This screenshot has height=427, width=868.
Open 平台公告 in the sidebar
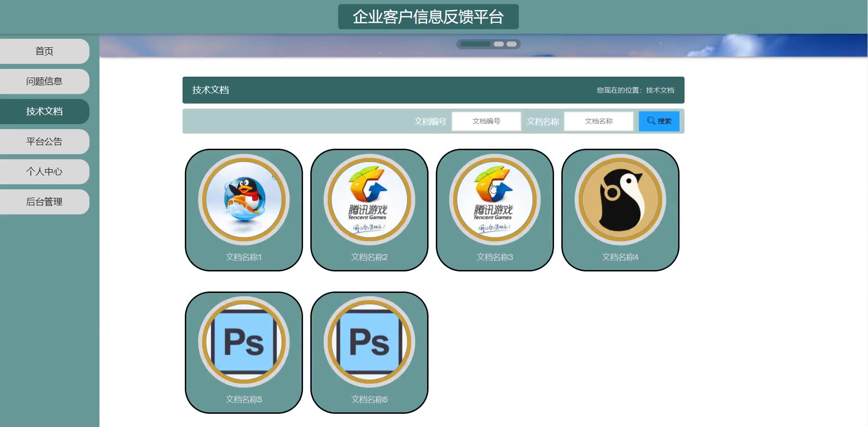(x=44, y=141)
